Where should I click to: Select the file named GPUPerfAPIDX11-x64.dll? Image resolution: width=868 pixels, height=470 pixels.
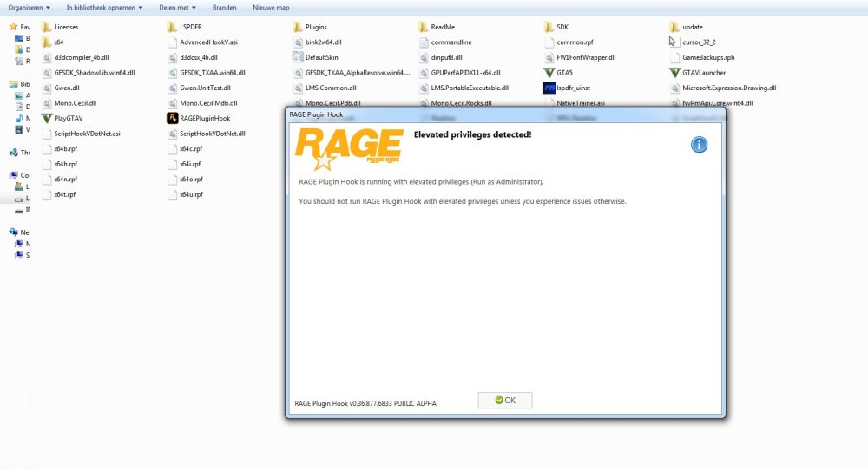(465, 73)
